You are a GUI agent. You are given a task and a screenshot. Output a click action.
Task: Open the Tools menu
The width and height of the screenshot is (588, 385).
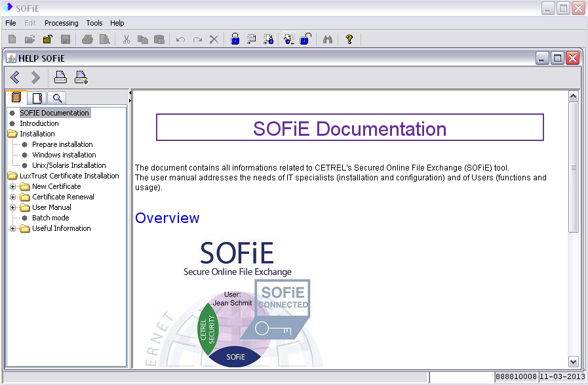(94, 23)
